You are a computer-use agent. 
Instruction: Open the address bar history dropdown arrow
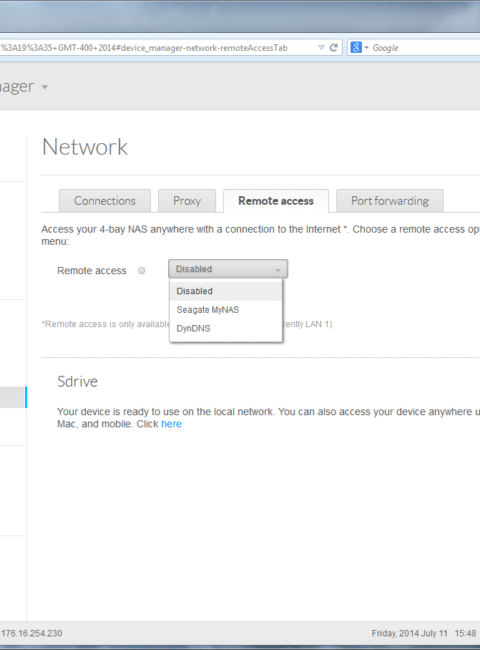321,48
